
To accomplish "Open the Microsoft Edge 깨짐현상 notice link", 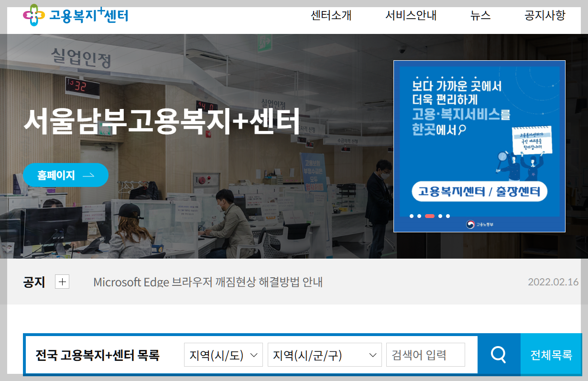I will pyautogui.click(x=208, y=282).
